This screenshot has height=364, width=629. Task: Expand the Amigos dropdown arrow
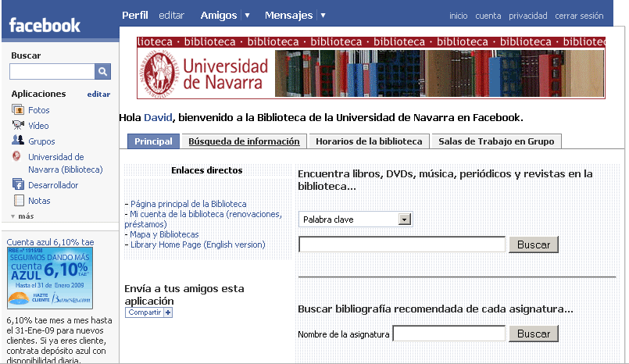click(x=247, y=16)
